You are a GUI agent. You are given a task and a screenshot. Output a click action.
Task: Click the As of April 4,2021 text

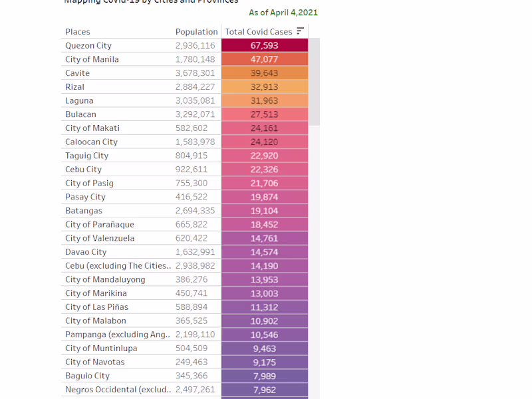click(x=283, y=13)
